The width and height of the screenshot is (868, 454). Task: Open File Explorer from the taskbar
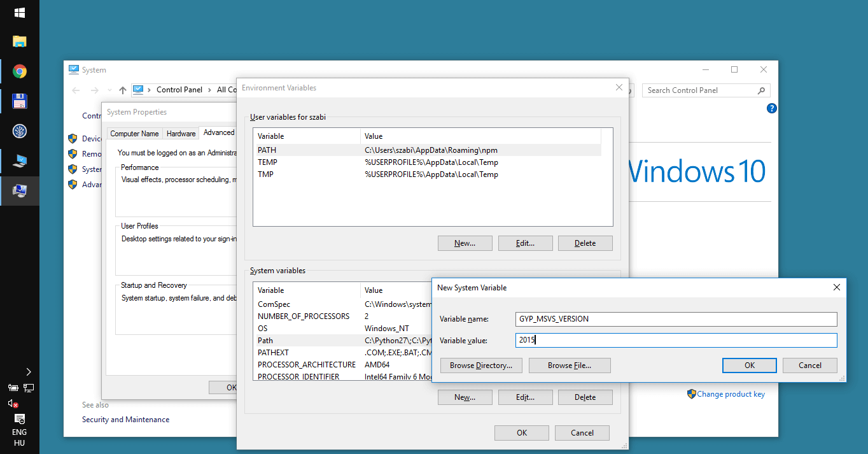(19, 41)
